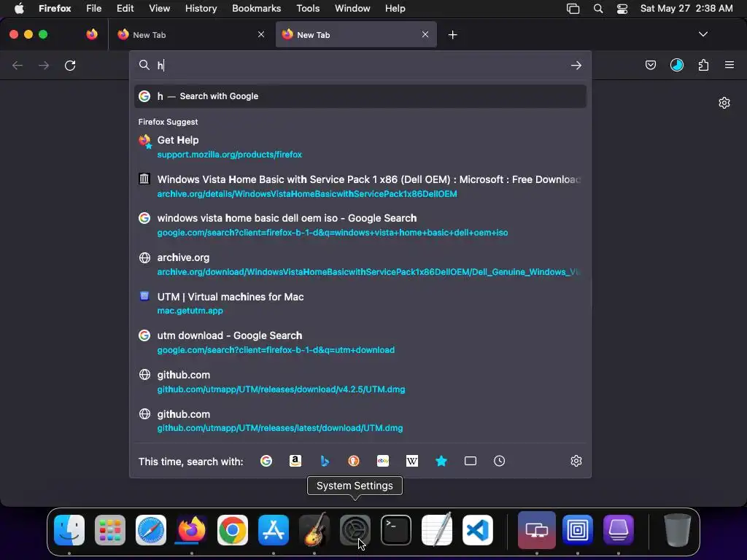This screenshot has width=747, height=560.
Task: Open the Stage Manager menu bar icon
Action: (x=573, y=9)
